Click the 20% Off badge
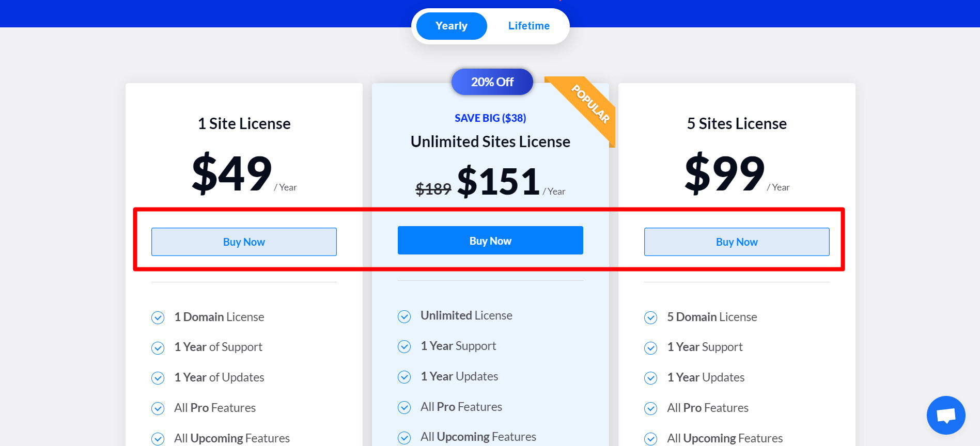 pos(492,82)
